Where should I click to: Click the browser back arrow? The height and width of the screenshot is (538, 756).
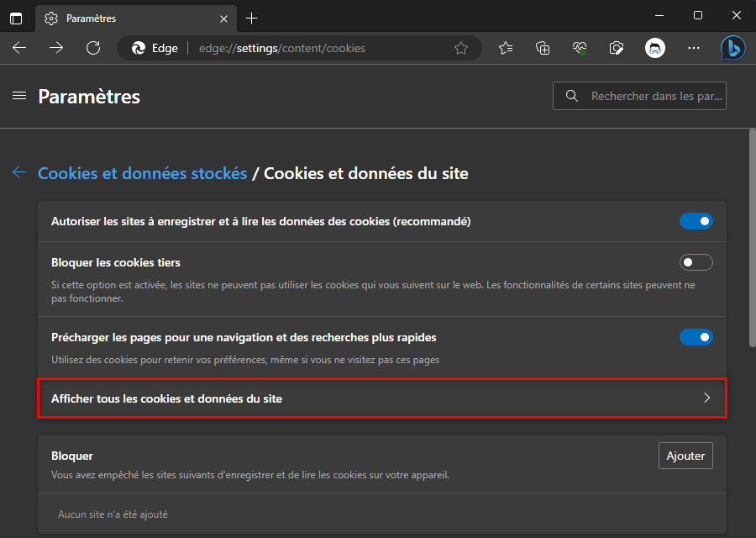point(19,48)
